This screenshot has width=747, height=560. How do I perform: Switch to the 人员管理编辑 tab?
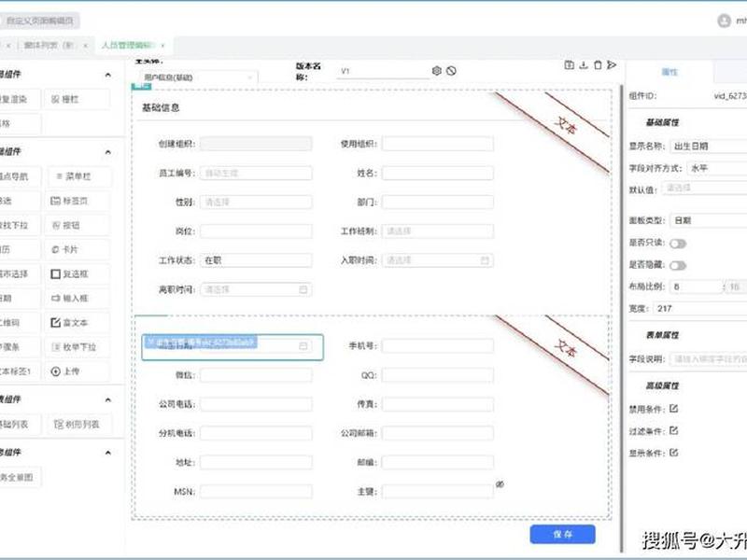[x=126, y=45]
